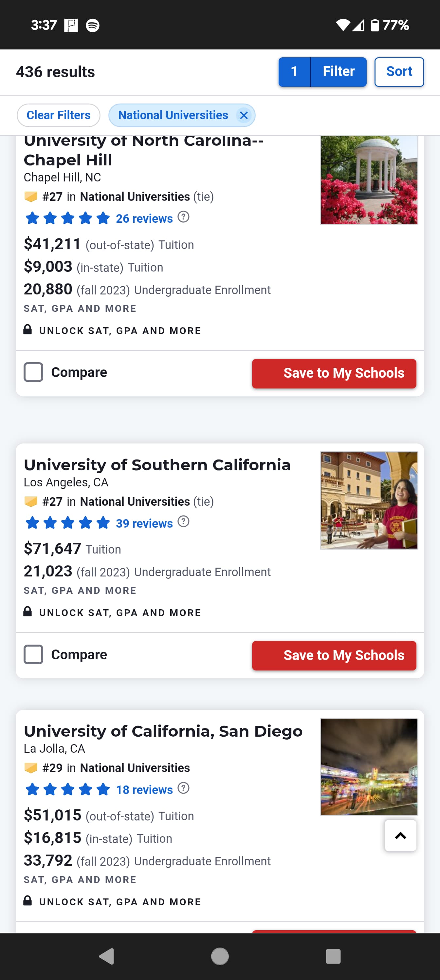Open review info icon for UC San Diego
The height and width of the screenshot is (980, 440).
point(183,787)
